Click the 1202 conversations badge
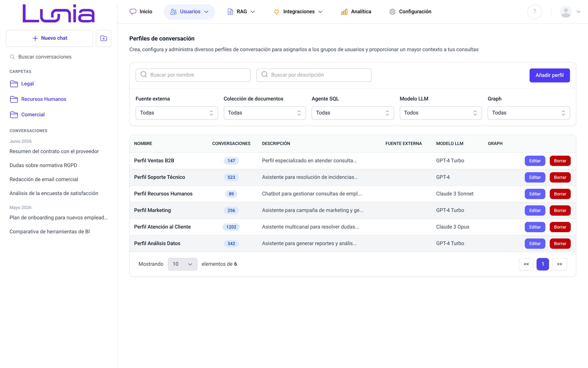Screen dimensions: 588x368 231,227
